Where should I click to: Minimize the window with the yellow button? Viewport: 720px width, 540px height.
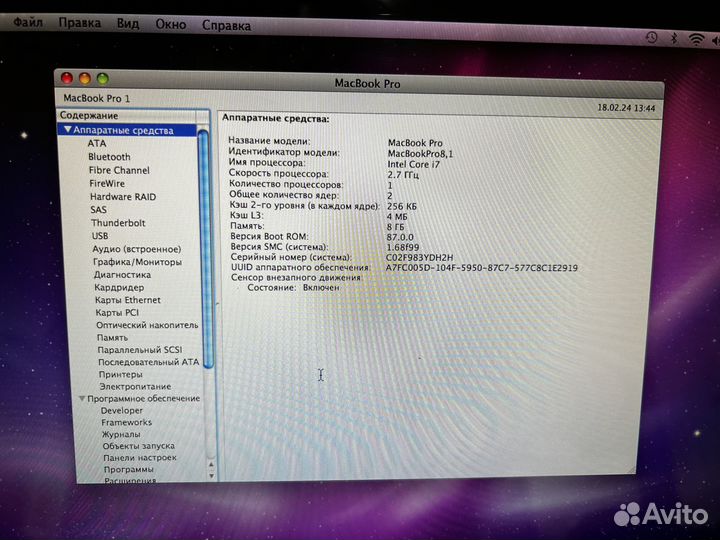tap(85, 79)
